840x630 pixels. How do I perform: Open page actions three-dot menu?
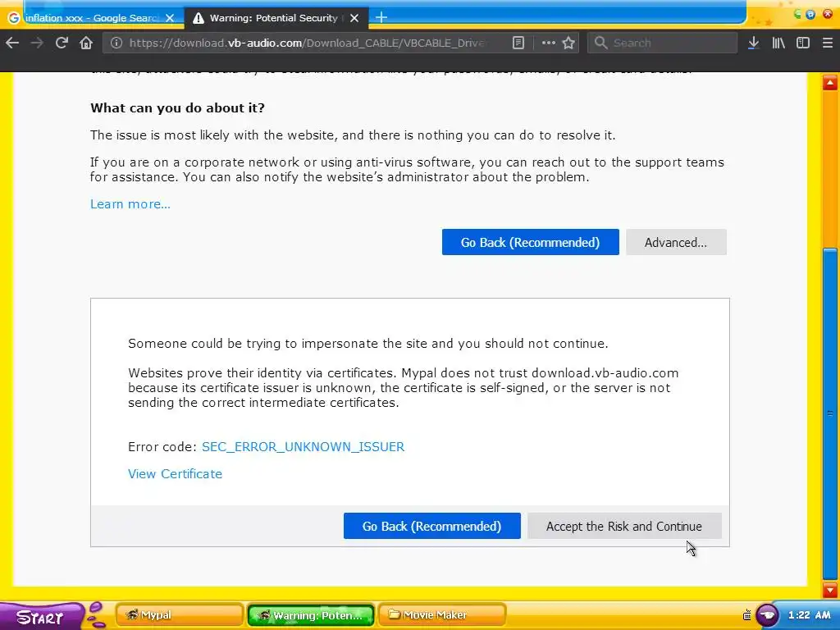pyautogui.click(x=548, y=43)
